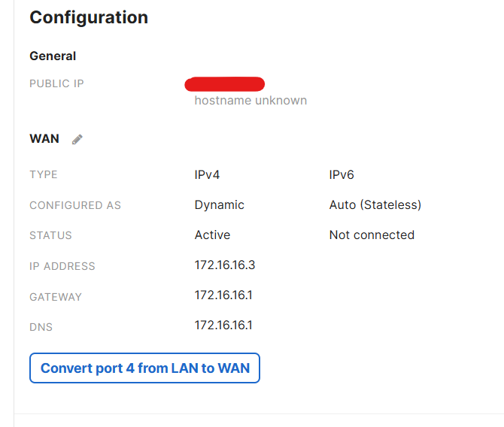The width and height of the screenshot is (504, 427).
Task: Click the IPv6 column header
Action: point(342,174)
